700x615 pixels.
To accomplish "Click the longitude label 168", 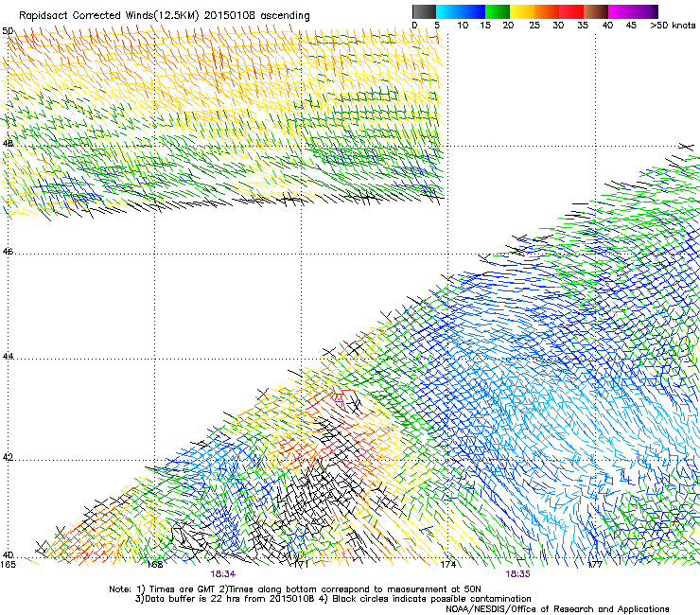I will (x=154, y=565).
